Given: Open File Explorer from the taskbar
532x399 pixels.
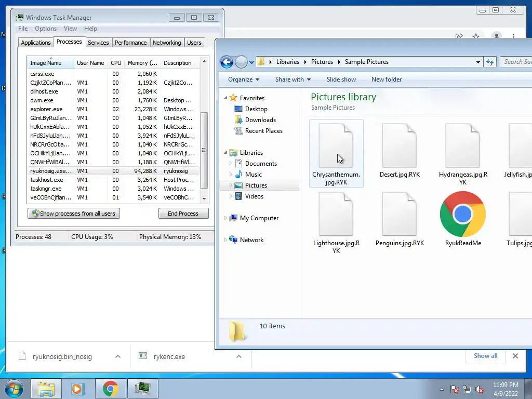Looking at the screenshot, I should pos(46,389).
